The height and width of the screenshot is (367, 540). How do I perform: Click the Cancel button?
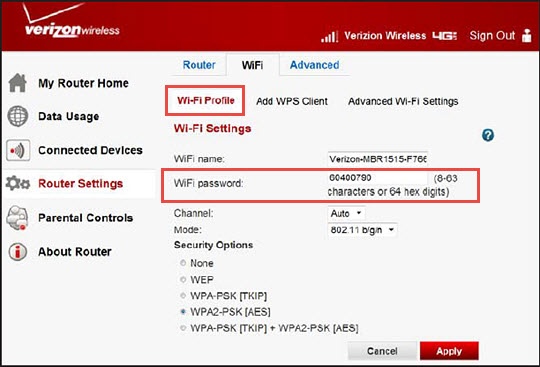(x=382, y=351)
